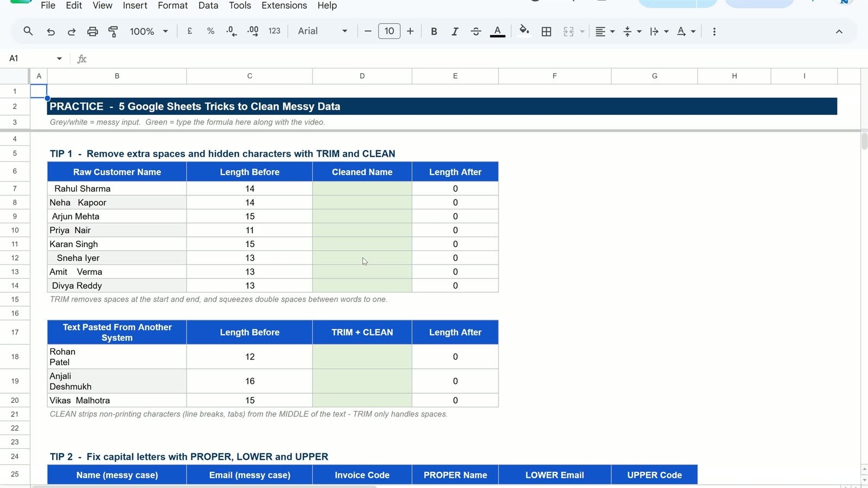Select row 7 header
Viewport: 868px width, 488px height.
(x=15, y=188)
